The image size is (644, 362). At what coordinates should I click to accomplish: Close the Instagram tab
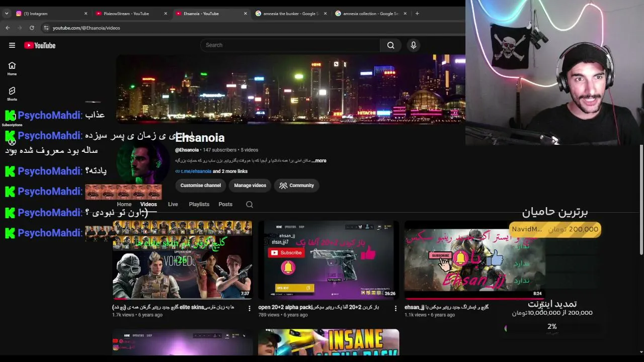pyautogui.click(x=86, y=14)
